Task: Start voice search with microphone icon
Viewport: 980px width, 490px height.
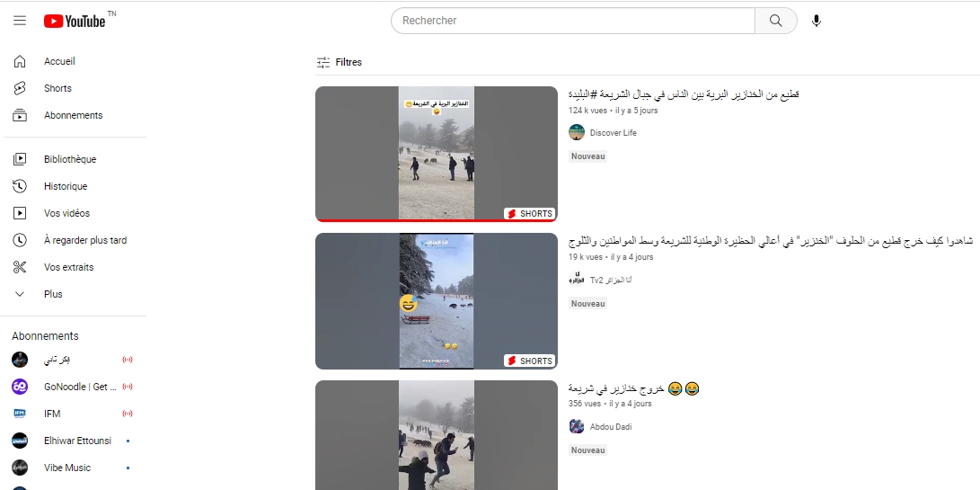Action: coord(816,21)
